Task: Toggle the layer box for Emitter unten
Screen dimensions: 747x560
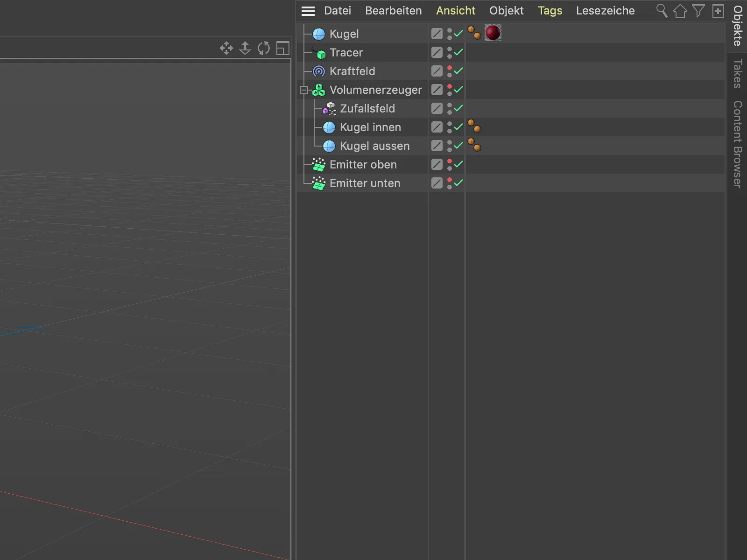Action: click(437, 183)
